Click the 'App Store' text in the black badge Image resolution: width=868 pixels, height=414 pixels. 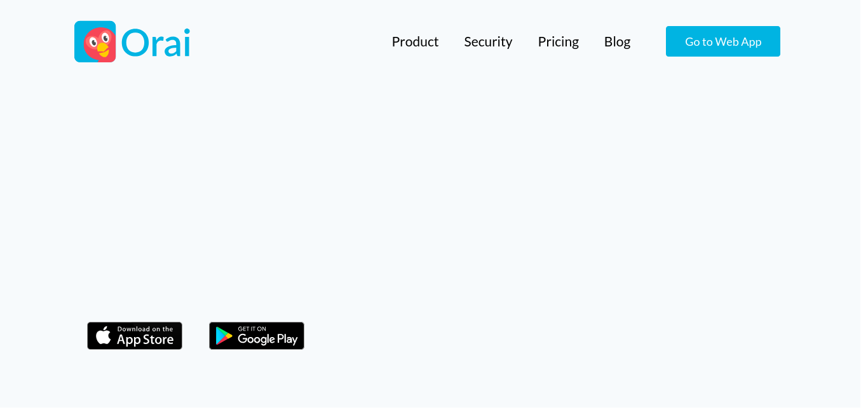point(146,340)
